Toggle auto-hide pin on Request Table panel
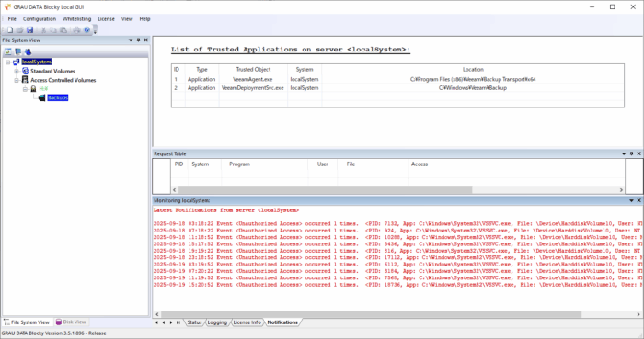644x339 pixels. [x=632, y=153]
